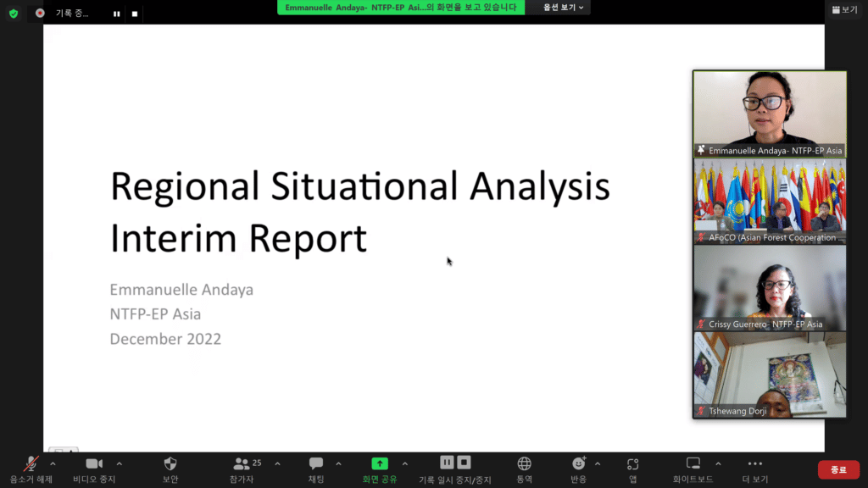Open the 옵션 보기 view options dropdown

pos(563,8)
